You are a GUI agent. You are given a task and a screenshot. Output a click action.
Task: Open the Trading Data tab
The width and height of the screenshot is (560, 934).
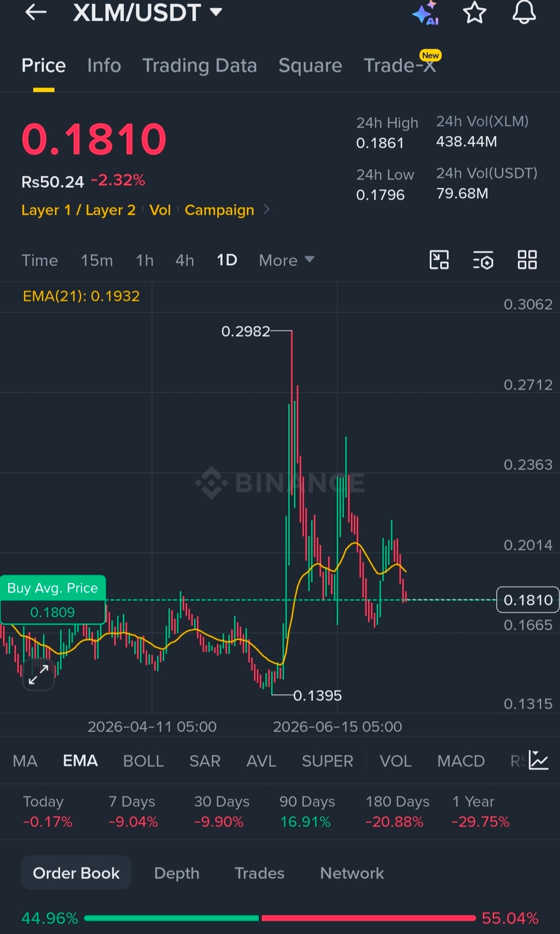[200, 65]
